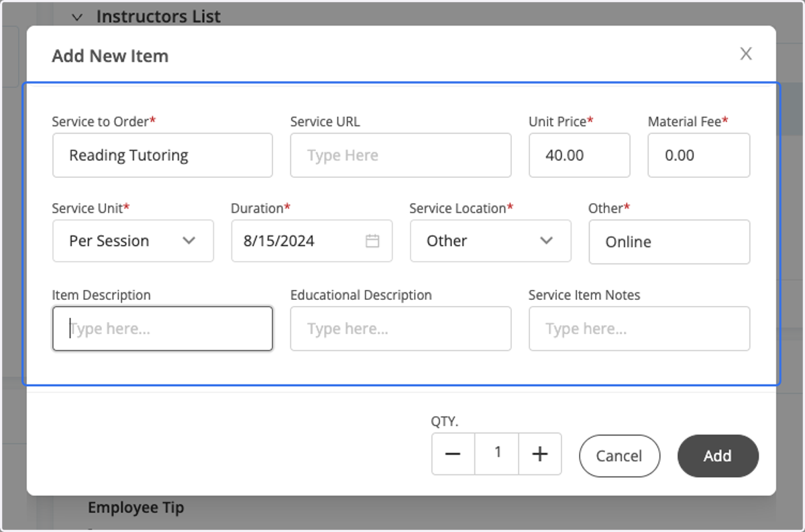Close the Add New Item dialog
This screenshot has height=532, width=805.
click(745, 54)
